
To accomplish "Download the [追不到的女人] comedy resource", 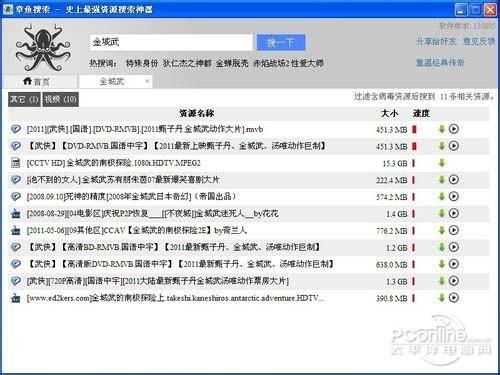I will 442,180.
